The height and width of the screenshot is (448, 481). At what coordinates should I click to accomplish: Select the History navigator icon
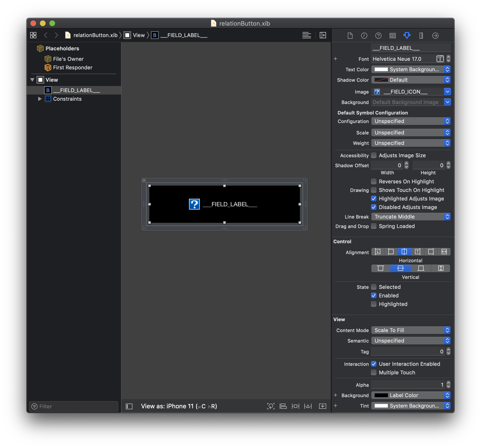pyautogui.click(x=364, y=35)
